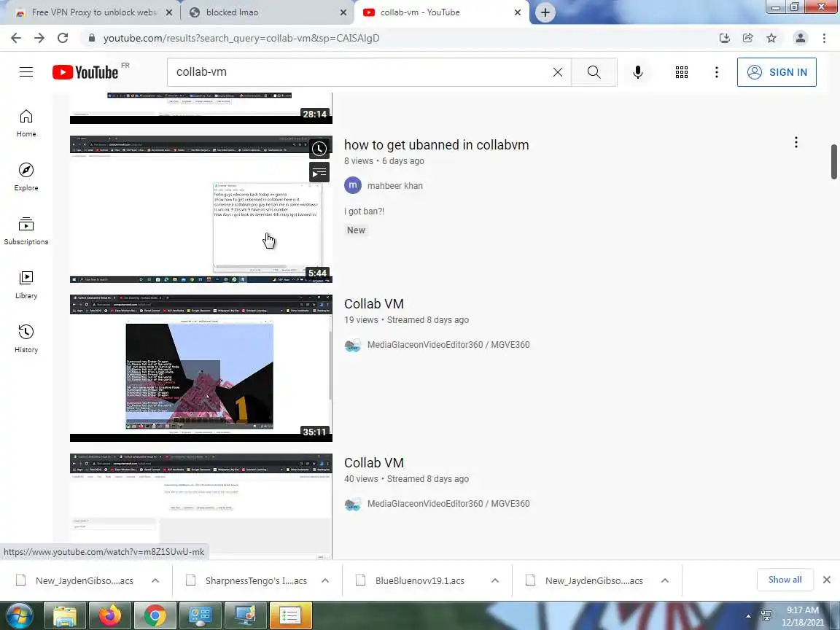Viewport: 840px width, 630px height.
Task: Go to the YouTube logo home link
Action: (86, 72)
